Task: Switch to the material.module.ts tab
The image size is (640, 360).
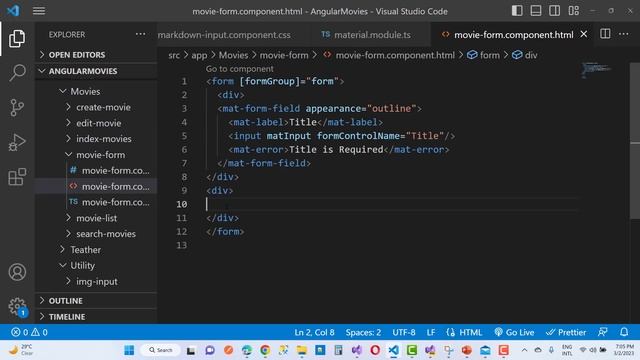Action: point(366,35)
